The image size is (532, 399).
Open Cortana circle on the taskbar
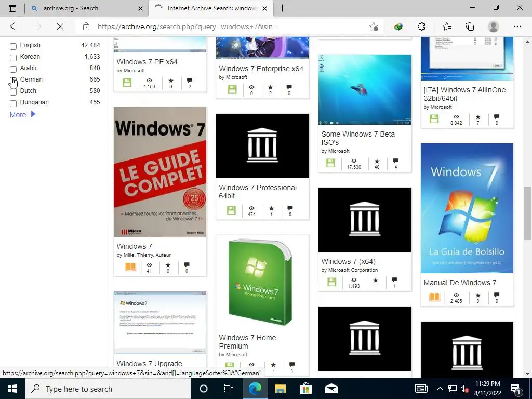(204, 389)
